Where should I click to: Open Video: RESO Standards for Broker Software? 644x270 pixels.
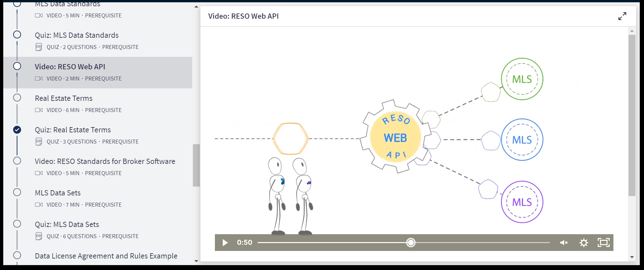pyautogui.click(x=105, y=161)
